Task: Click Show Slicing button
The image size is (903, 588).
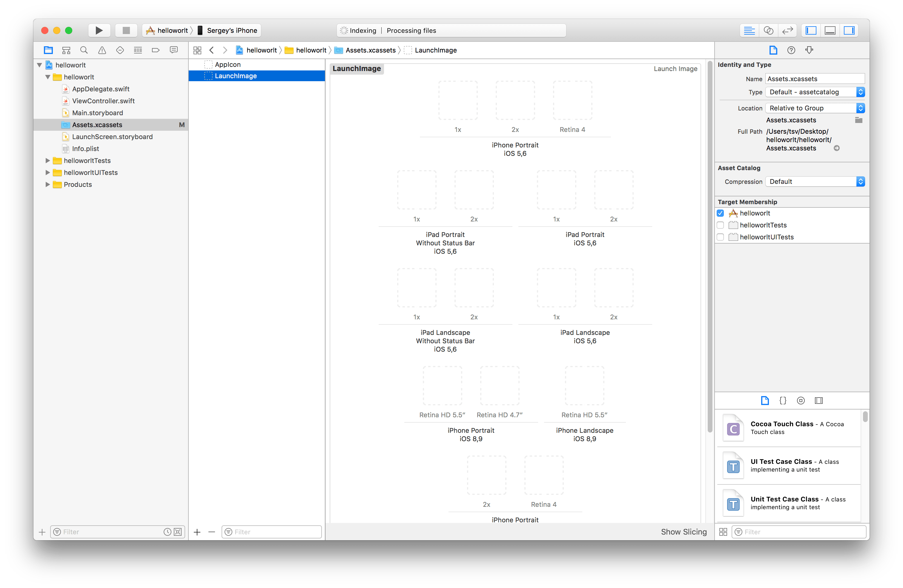Action: 684,532
